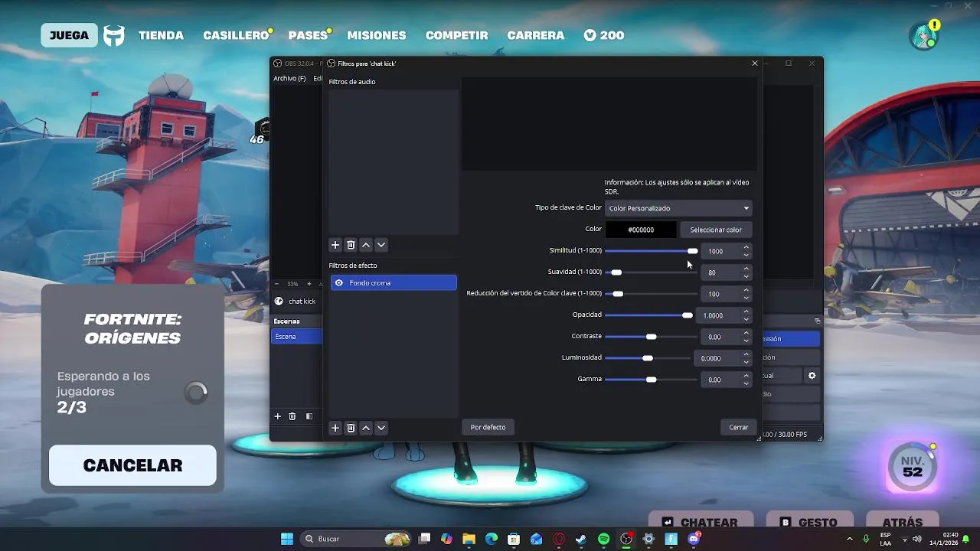The width and height of the screenshot is (980, 551).
Task: Open Fortnite TIENDA tab
Action: pos(161,35)
